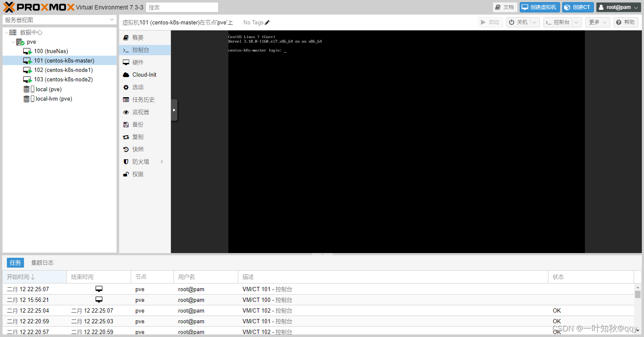The width and height of the screenshot is (644, 337).
Task: Open the 复制 replication menu item
Action: click(x=145, y=137)
